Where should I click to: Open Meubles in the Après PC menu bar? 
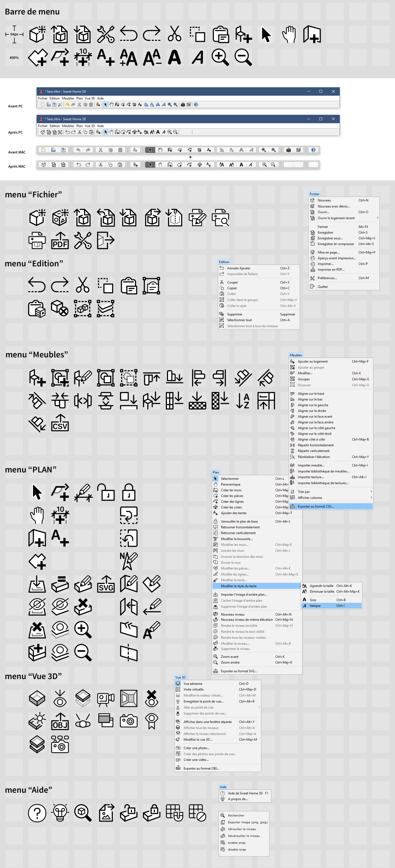coord(68,126)
